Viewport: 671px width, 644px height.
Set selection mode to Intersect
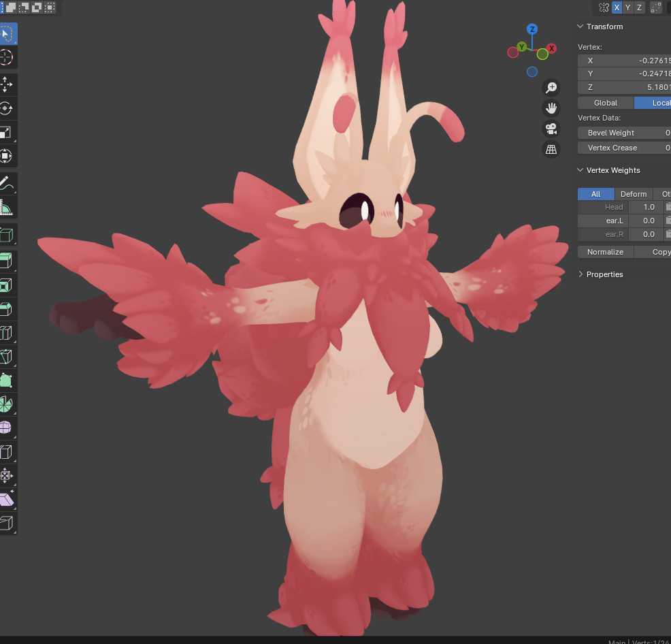(50, 7)
